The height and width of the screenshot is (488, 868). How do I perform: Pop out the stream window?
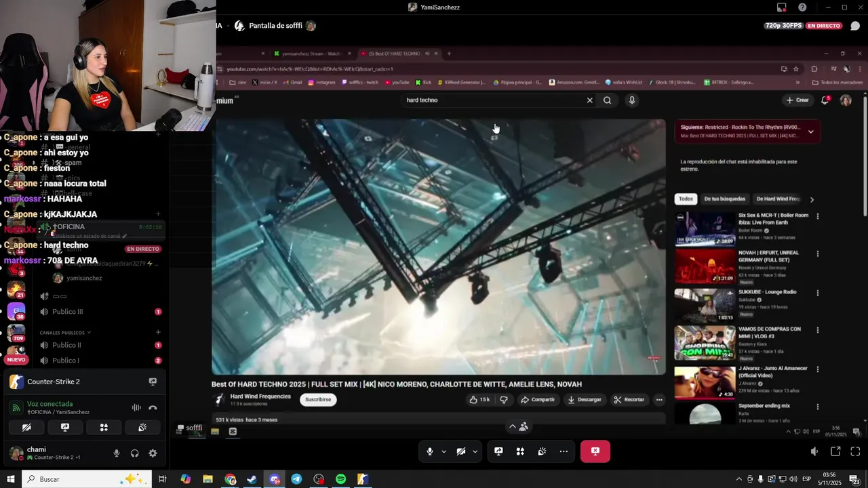[x=835, y=451]
